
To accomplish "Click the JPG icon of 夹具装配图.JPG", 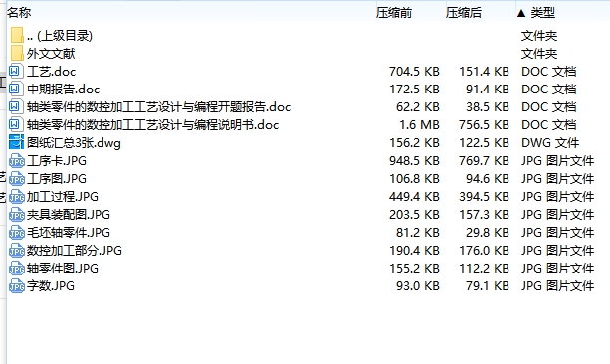I will pos(17,215).
